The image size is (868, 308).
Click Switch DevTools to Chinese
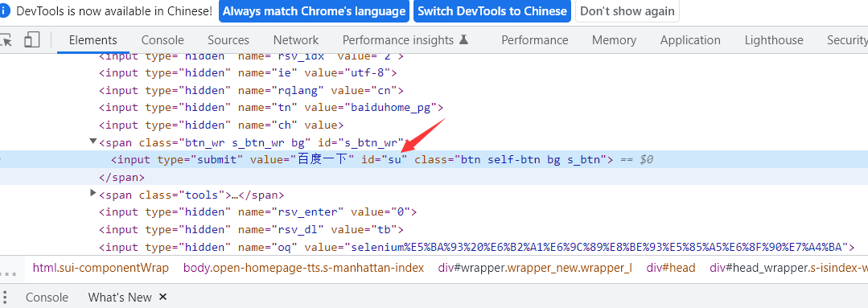point(492,11)
